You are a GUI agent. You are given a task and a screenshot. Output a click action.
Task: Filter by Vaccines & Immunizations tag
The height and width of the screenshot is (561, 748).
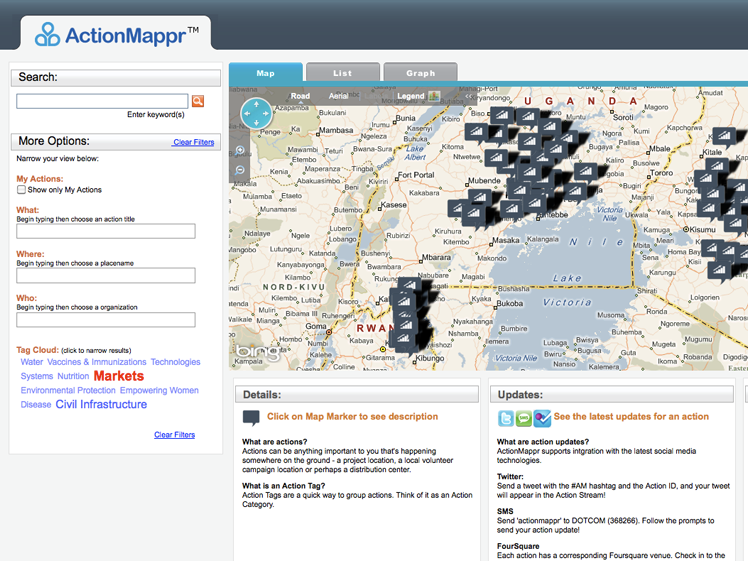click(97, 362)
